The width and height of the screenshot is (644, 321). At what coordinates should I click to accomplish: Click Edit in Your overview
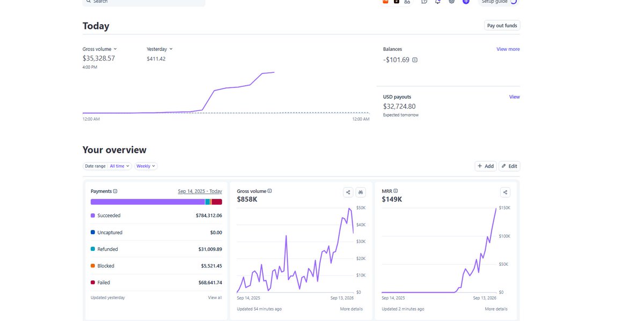pos(510,166)
